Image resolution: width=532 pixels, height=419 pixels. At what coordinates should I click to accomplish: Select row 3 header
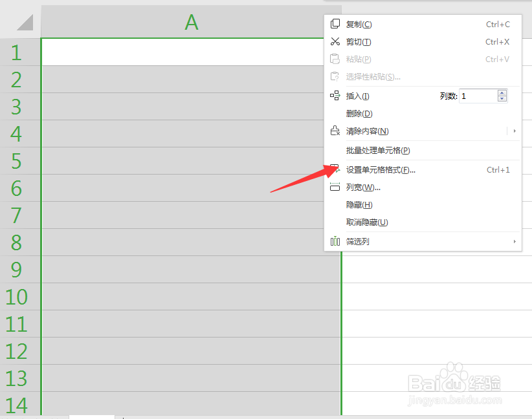click(x=20, y=107)
